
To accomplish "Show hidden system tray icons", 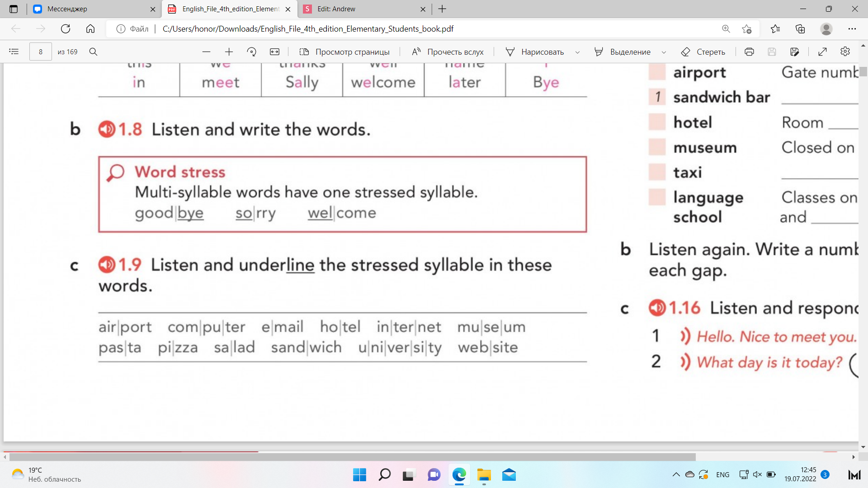I will 676,474.
